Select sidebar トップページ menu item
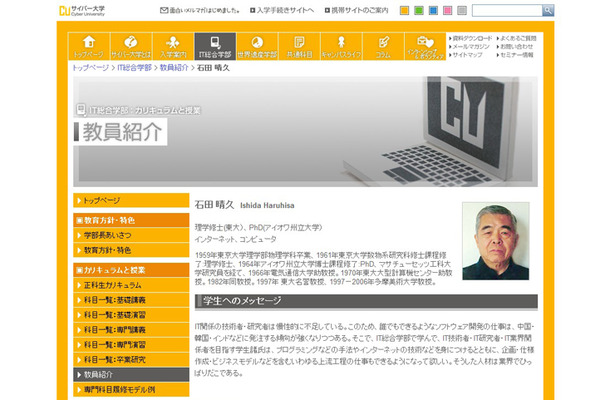Screen dimensions: 610x400 tap(131, 200)
